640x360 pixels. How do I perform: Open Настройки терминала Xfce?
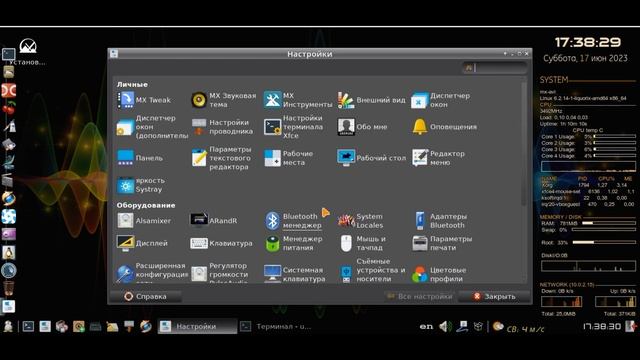[294, 127]
